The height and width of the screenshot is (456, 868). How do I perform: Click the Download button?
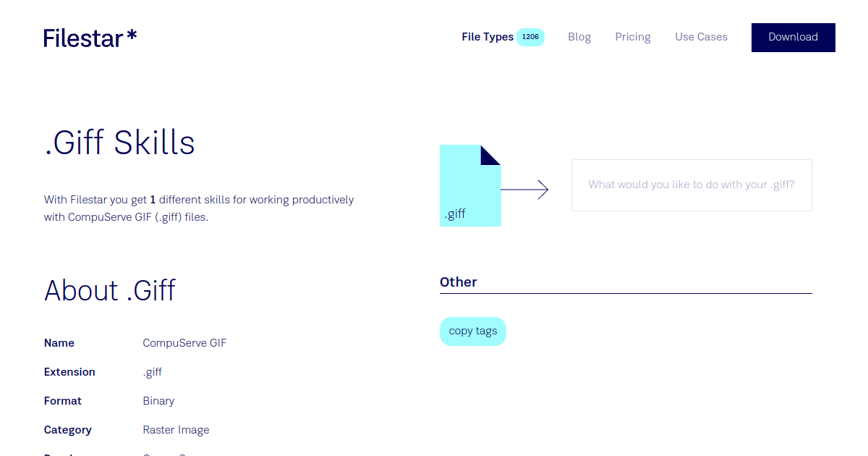[x=793, y=37]
